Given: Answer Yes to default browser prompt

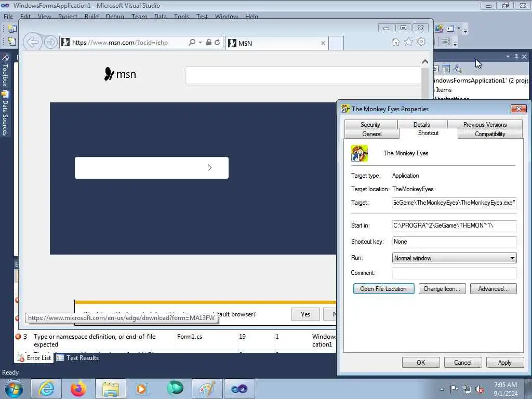Looking at the screenshot, I should (x=305, y=314).
